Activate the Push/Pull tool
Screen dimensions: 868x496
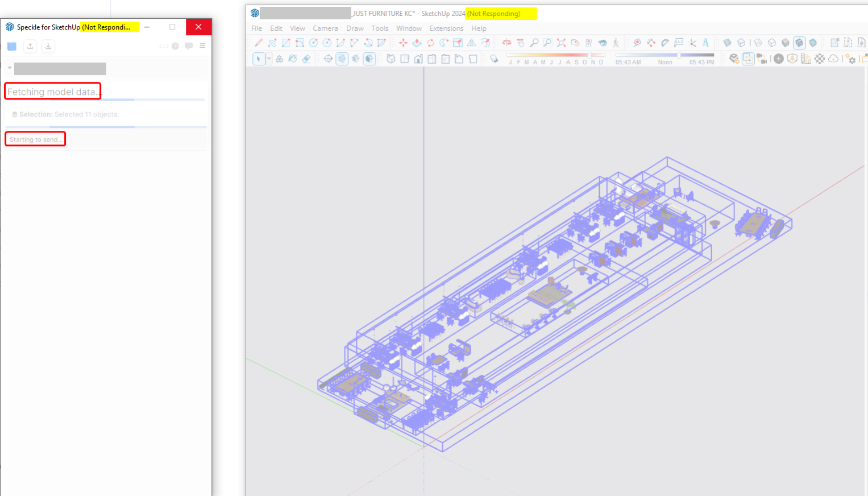point(417,43)
